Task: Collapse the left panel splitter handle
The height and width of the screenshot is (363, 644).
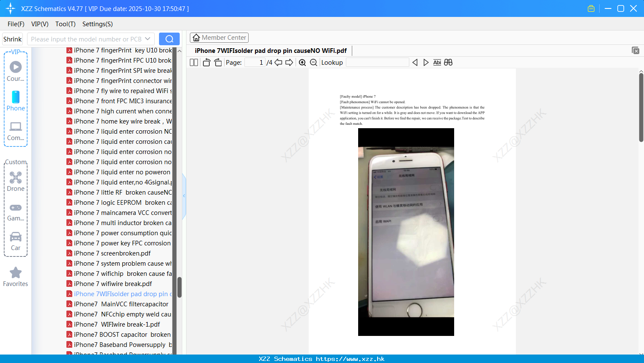Action: point(184,196)
